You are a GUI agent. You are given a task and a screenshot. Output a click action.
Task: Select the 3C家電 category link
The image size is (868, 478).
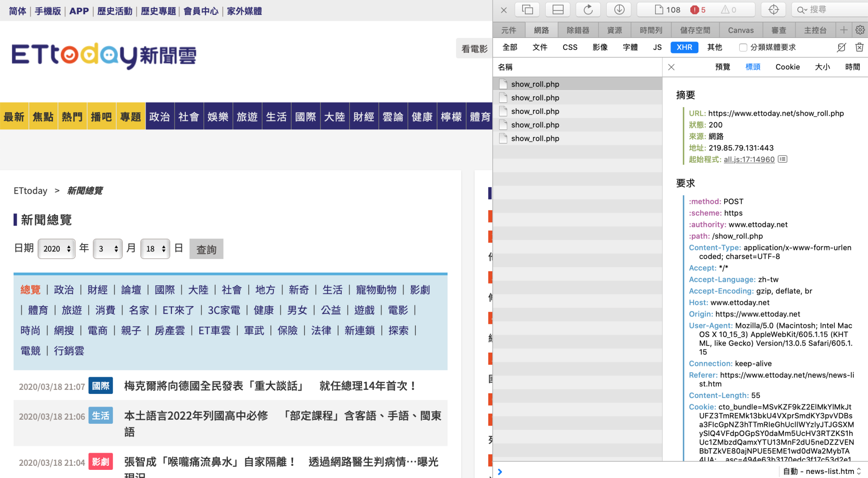tap(224, 310)
